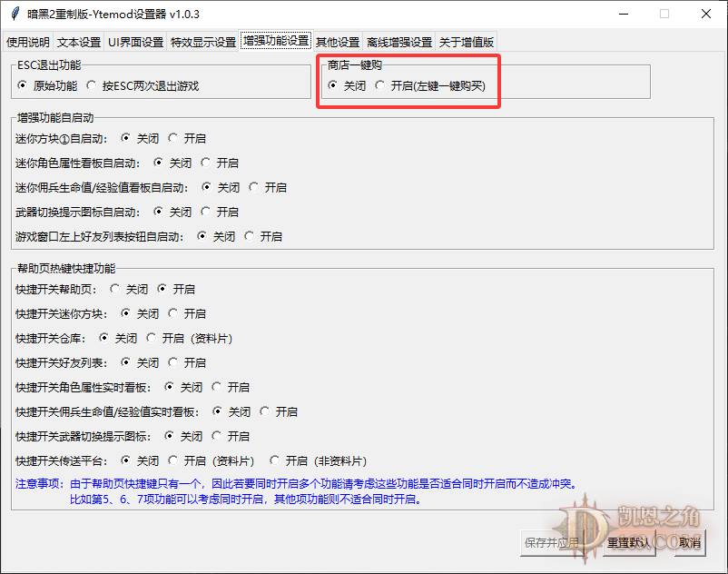Click the 保存并应用 button
Screen dimensions: 728x574
click(x=552, y=542)
